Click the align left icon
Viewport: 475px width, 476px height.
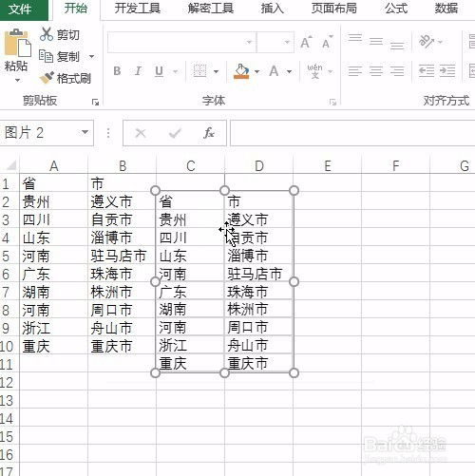[x=355, y=70]
